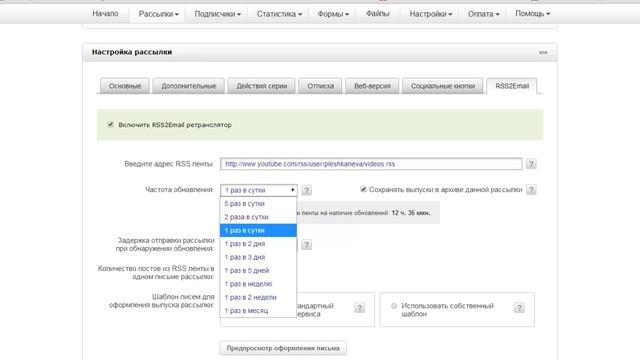This screenshot has width=640, height=360.
Task: Toggle Включить RSS2Email ретранслятор checkbox
Action: tap(111, 124)
